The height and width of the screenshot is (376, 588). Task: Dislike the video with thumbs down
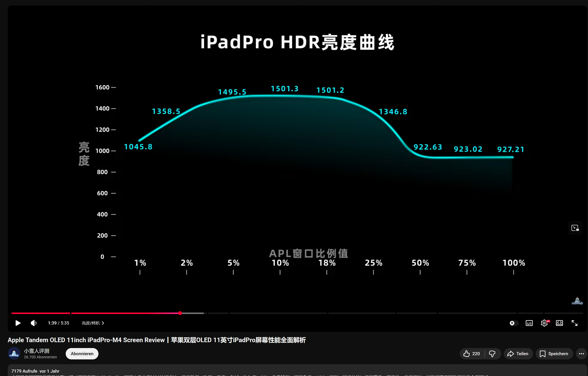coord(492,354)
